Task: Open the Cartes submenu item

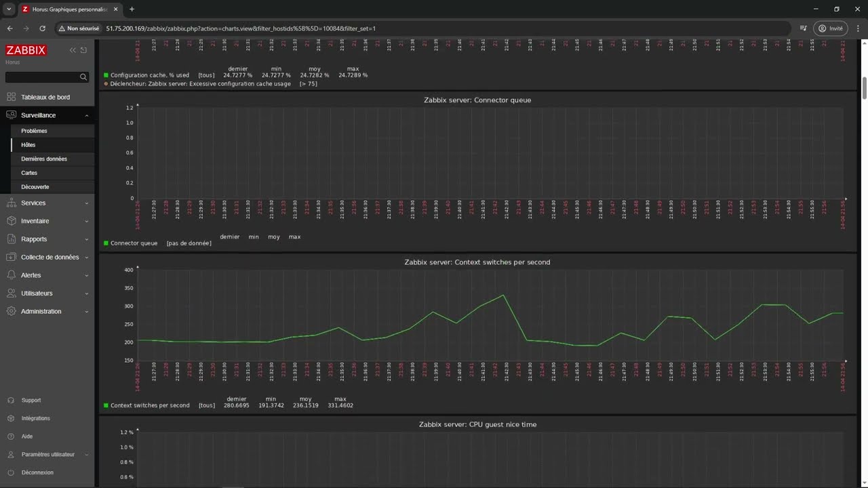Action: [29, 173]
